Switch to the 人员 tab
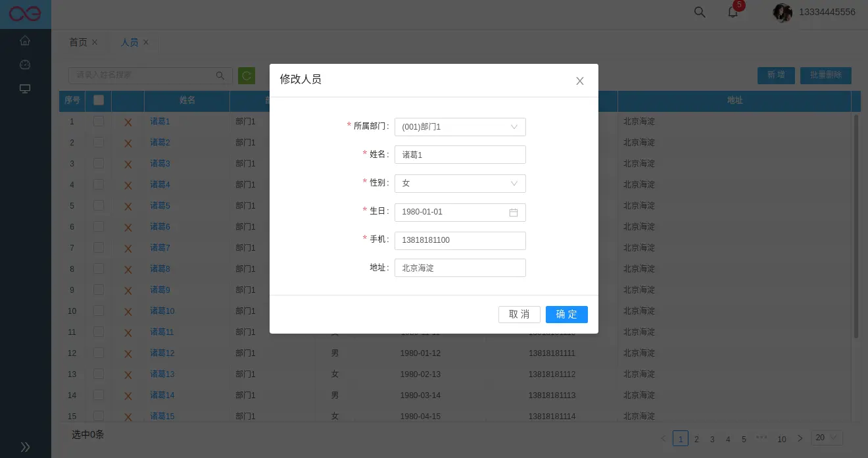Screen dimensions: 868x458 (x=130, y=42)
